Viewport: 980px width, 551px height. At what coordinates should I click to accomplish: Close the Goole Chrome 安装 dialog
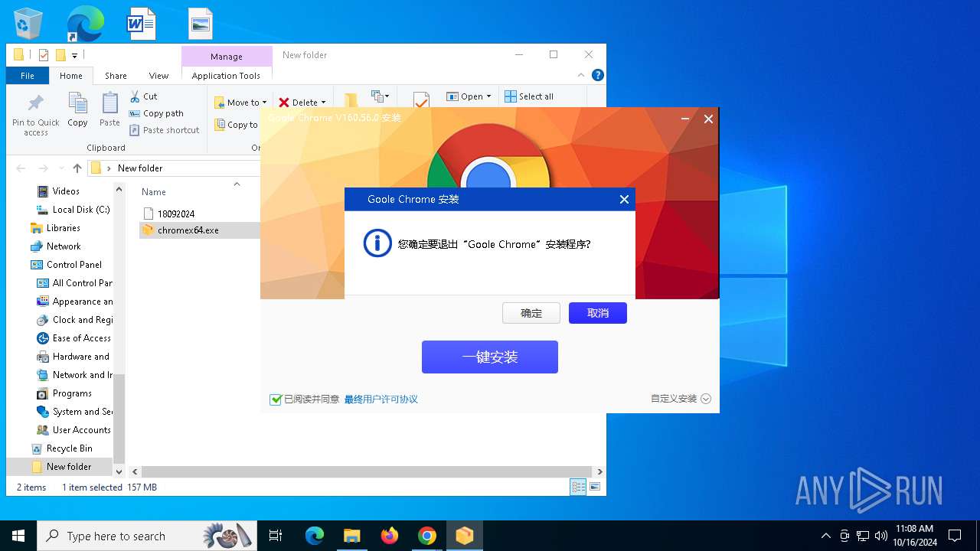[x=624, y=199]
